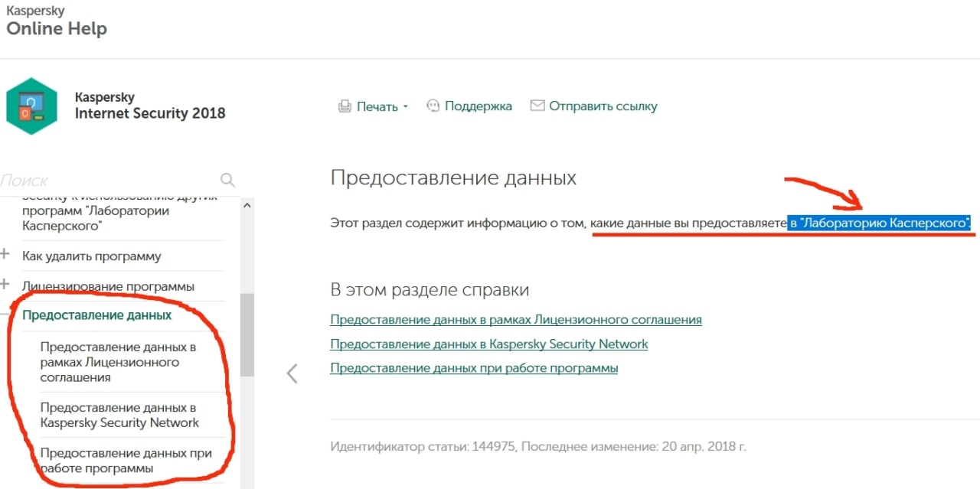Image resolution: width=980 pixels, height=489 pixels.
Task: Click the sidebar scrollbar thumb
Action: point(247,334)
